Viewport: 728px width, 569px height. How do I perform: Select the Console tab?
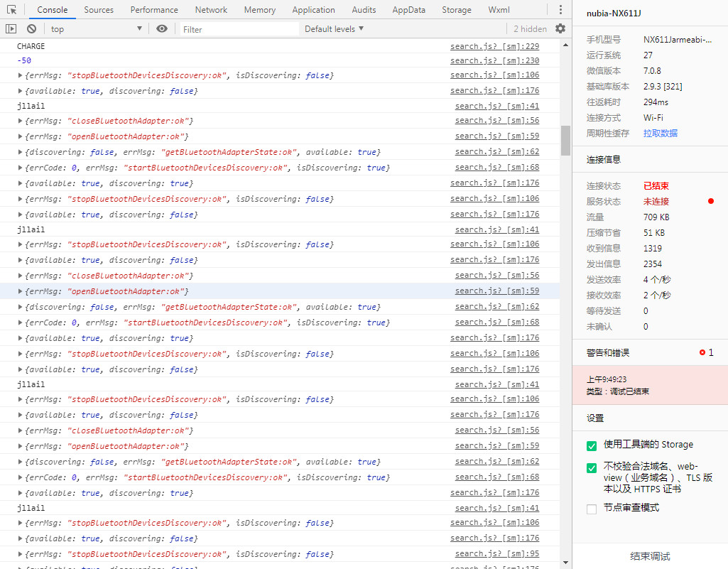point(52,10)
